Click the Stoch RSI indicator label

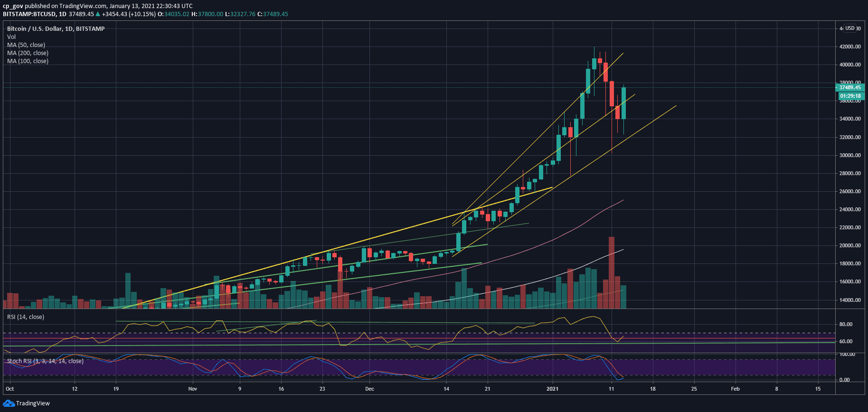pos(45,361)
